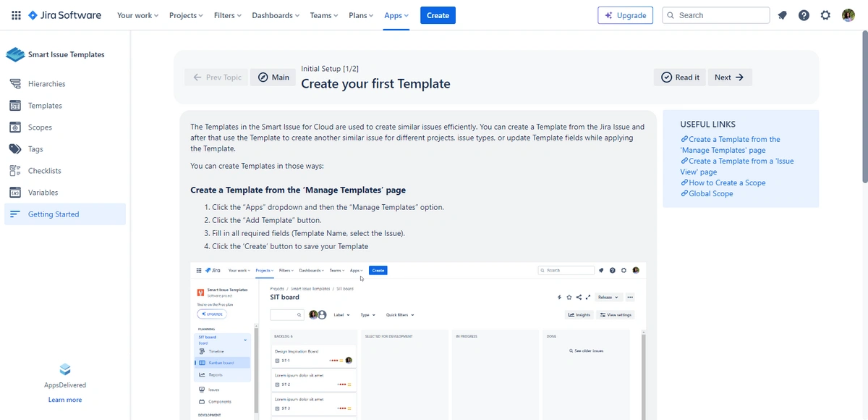The width and height of the screenshot is (868, 420).
Task: Open the user profile avatar
Action: [x=848, y=15]
